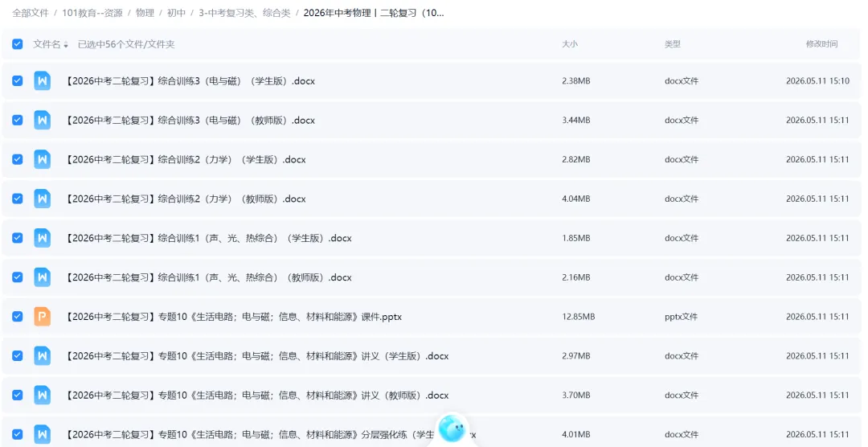Click Word icon of 综合训练3（电与磁）（学生版）
Viewport: 868px width, 447px height.
click(x=42, y=81)
